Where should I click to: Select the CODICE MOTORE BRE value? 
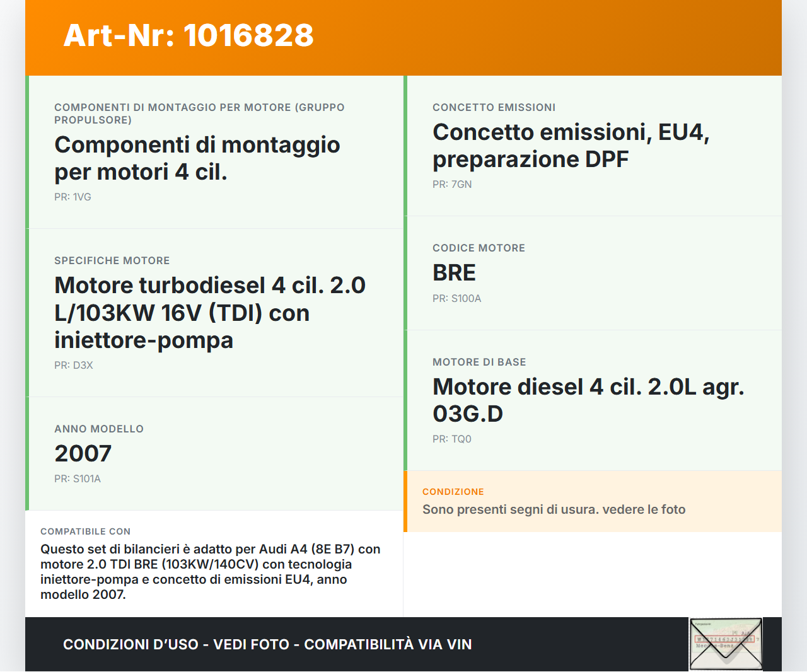tap(454, 272)
